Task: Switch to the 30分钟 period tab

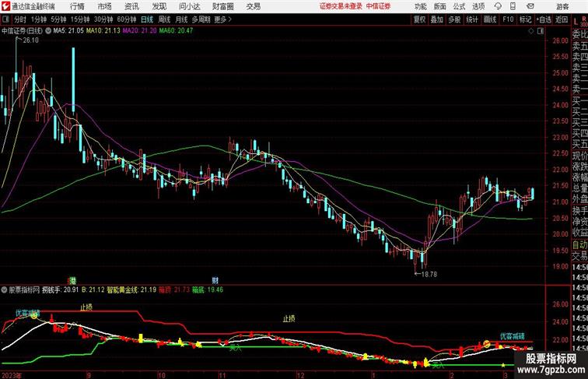Action: pos(103,19)
